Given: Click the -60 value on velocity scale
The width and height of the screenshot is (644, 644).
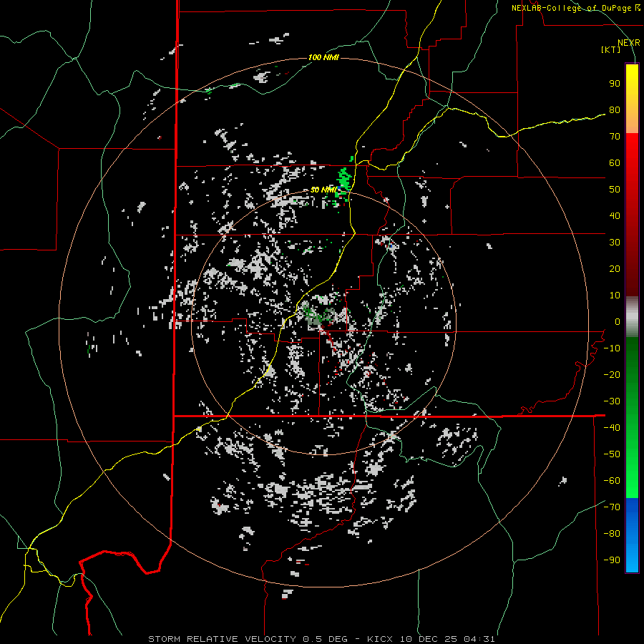Looking at the screenshot, I should (x=612, y=481).
